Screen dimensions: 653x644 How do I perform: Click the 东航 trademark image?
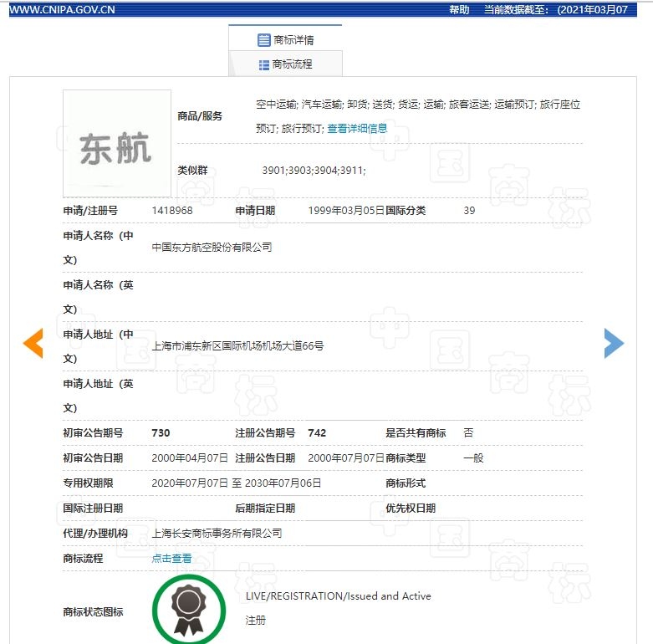coord(116,144)
